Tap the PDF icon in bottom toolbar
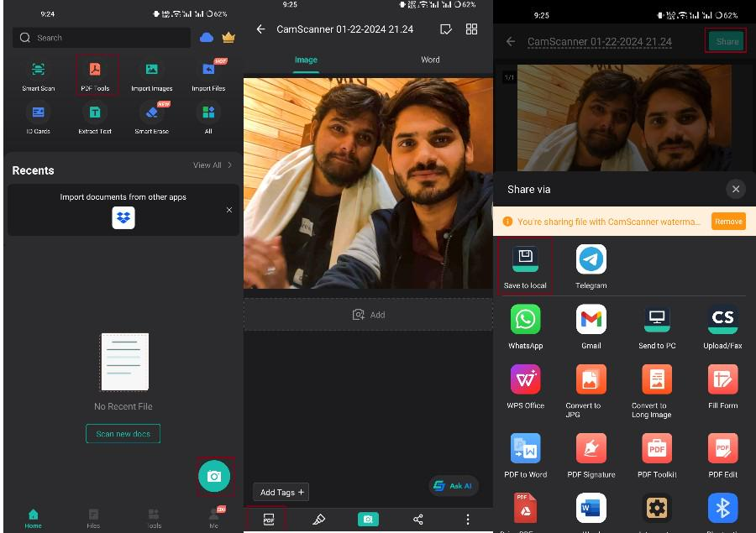The image size is (756, 533). coord(269,520)
